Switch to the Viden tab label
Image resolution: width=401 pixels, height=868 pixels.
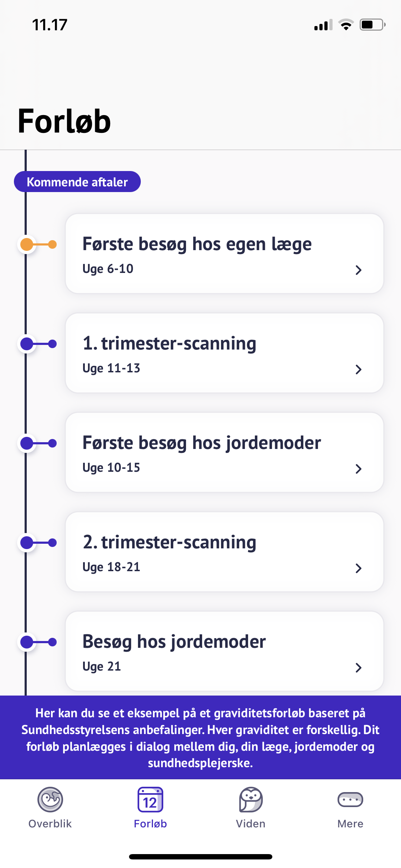click(x=251, y=824)
